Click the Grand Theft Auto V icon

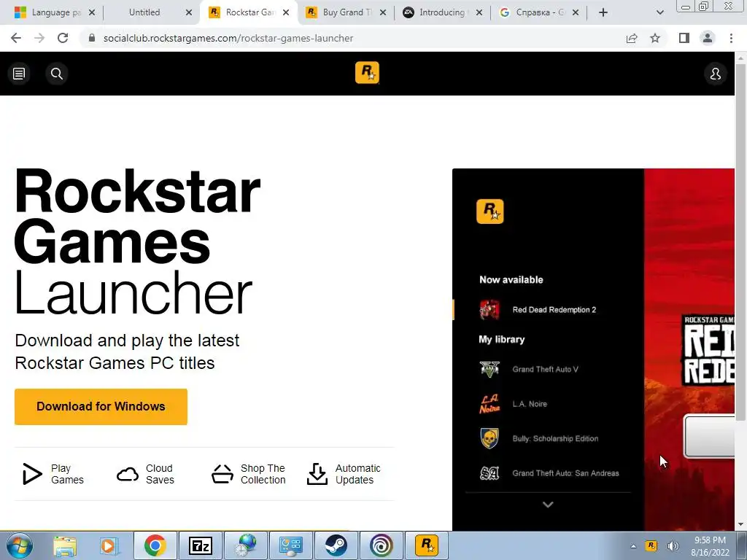pyautogui.click(x=489, y=369)
